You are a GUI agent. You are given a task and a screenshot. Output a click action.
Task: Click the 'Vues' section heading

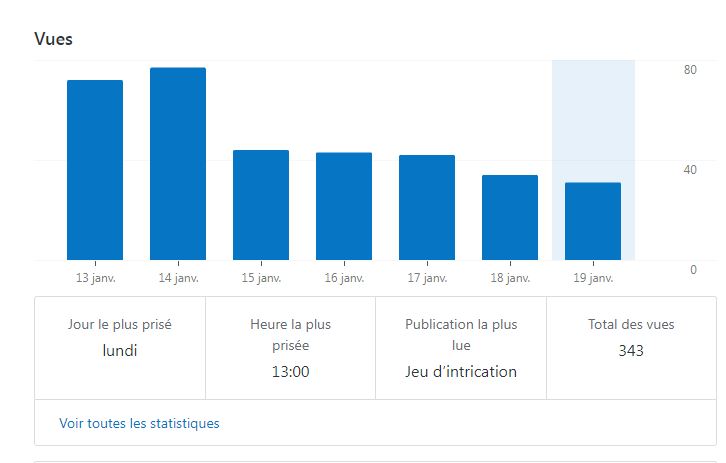pos(53,39)
